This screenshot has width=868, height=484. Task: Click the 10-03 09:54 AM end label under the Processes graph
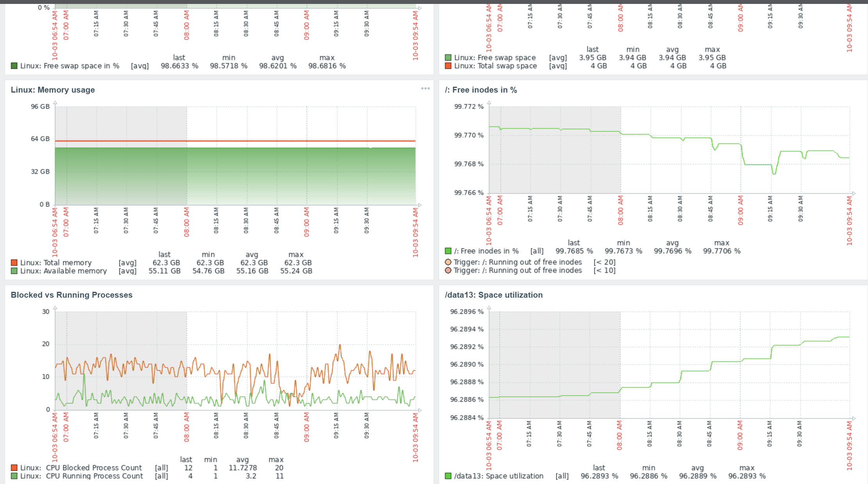pyautogui.click(x=415, y=438)
